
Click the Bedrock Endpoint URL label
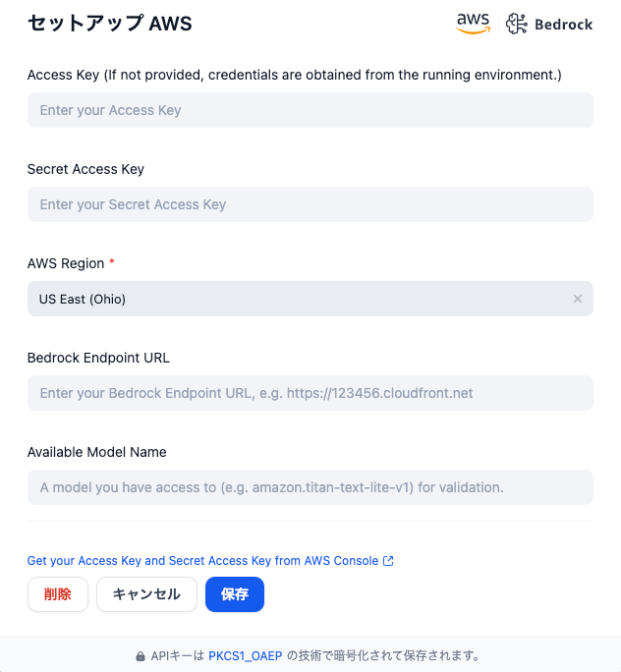point(98,358)
